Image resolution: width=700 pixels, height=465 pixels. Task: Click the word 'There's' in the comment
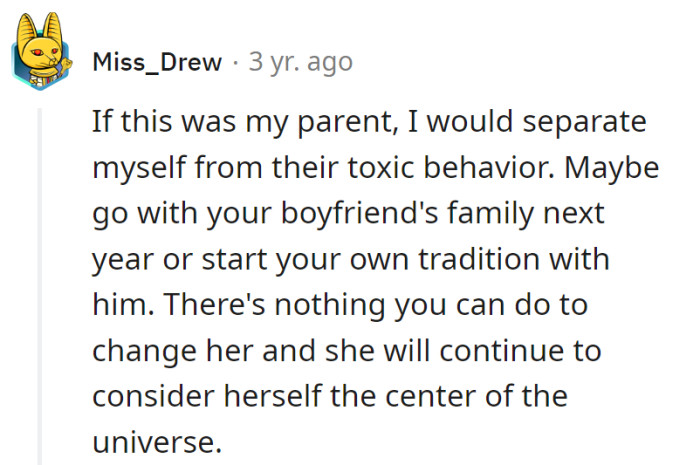[x=215, y=305]
